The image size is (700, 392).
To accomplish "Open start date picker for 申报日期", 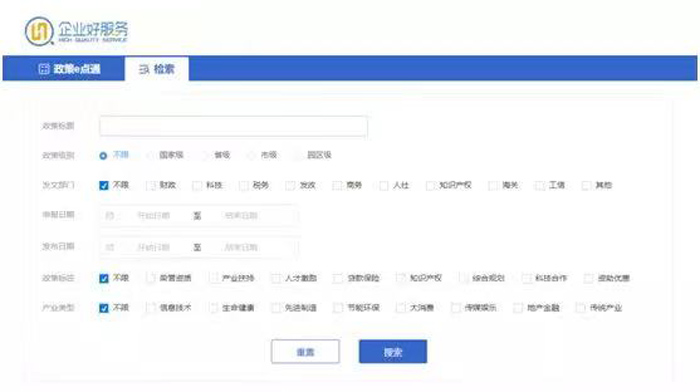I will [x=153, y=216].
